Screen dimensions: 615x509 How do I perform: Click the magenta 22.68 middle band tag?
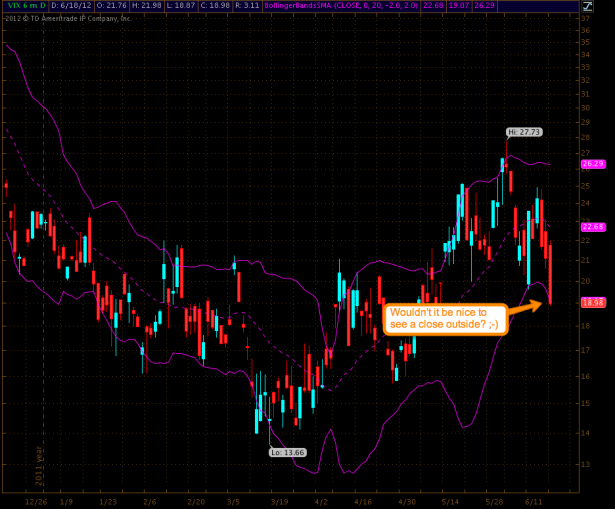coord(594,227)
